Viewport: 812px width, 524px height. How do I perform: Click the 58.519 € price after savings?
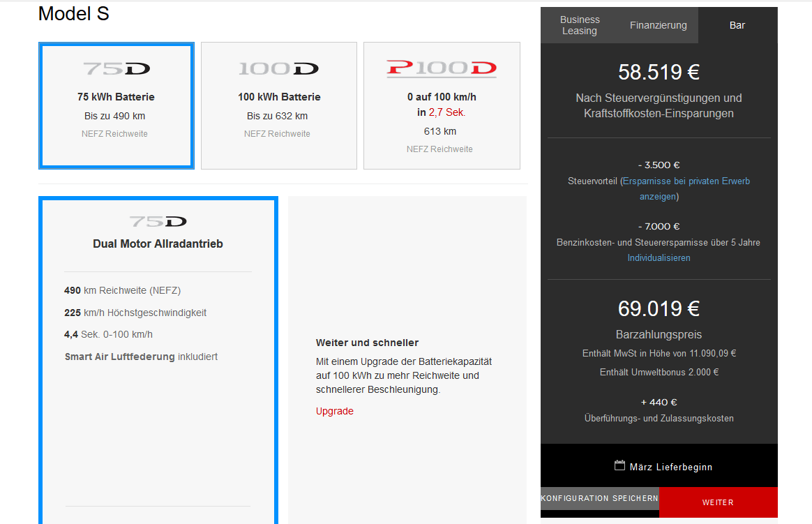[659, 72]
